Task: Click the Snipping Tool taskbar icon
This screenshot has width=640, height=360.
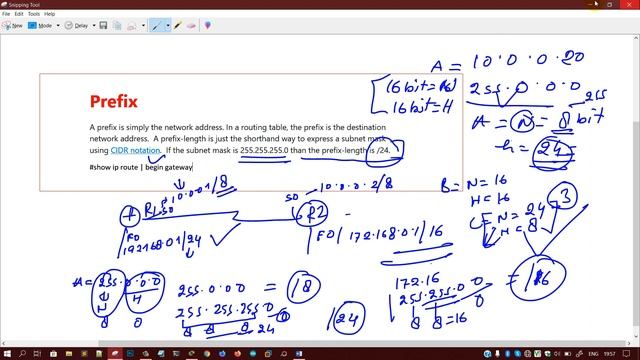Action: [x=115, y=353]
